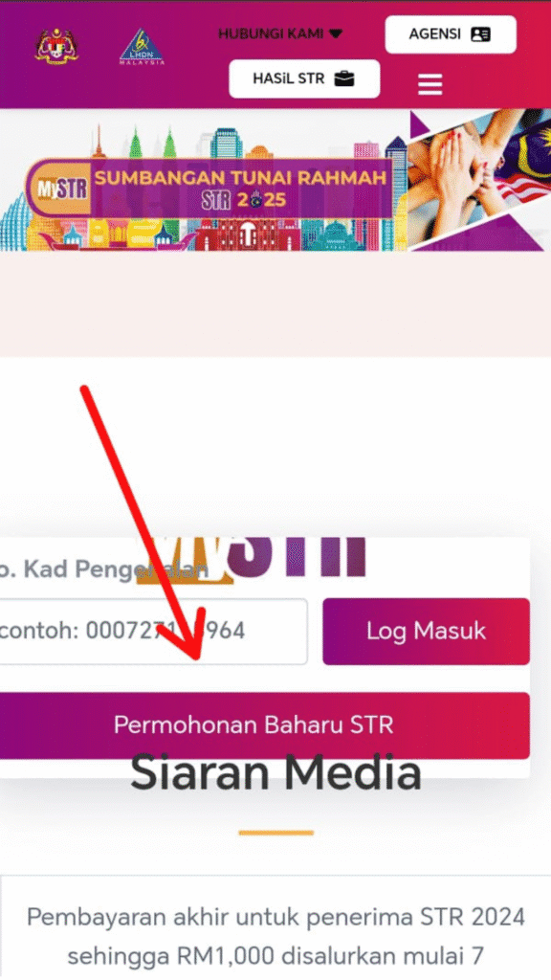Open the HASiL STR button
This screenshot has height=980, width=551.
pos(304,78)
